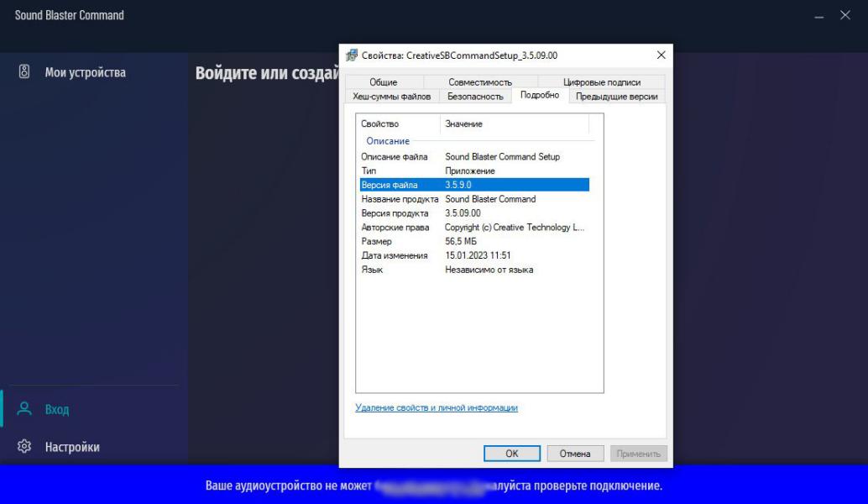Screen dimensions: 868x504
Task: Select the Подробно tab
Action: tap(540, 95)
